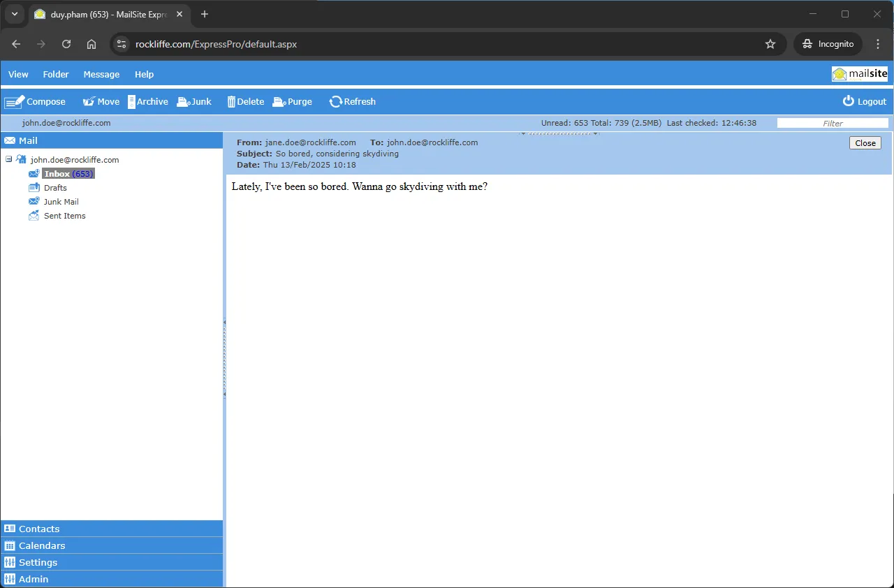
Task: Open the Folder menu
Action: click(55, 74)
